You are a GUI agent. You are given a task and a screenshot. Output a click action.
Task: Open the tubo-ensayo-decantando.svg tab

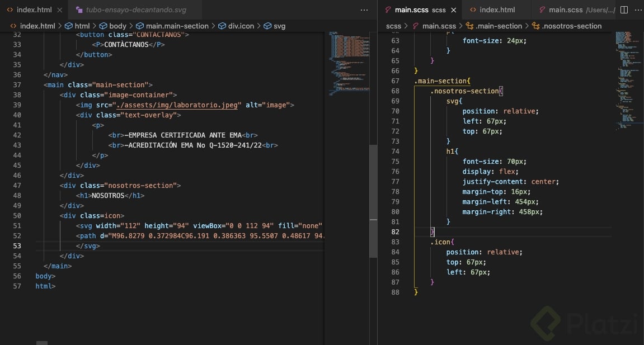pyautogui.click(x=136, y=10)
